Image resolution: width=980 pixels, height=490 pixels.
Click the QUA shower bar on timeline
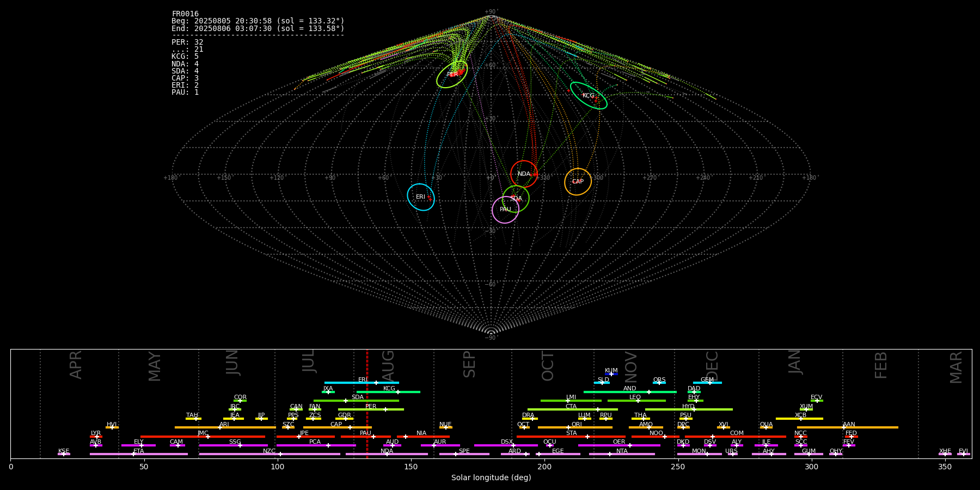coord(766,427)
